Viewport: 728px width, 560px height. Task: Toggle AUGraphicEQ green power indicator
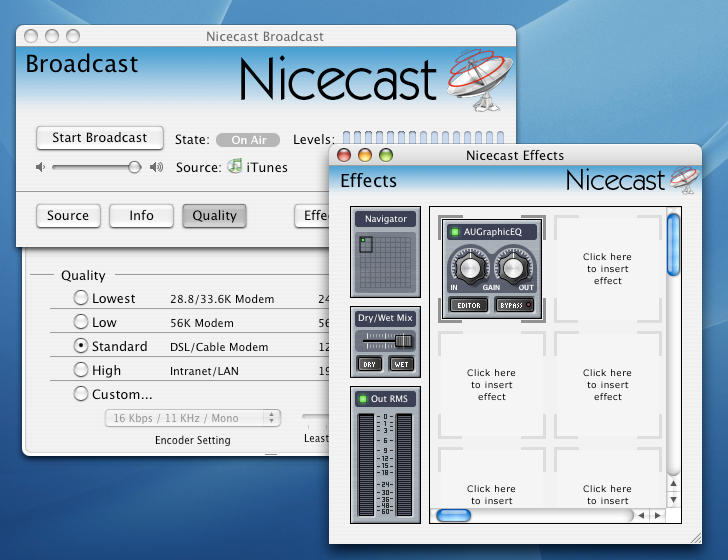point(455,232)
